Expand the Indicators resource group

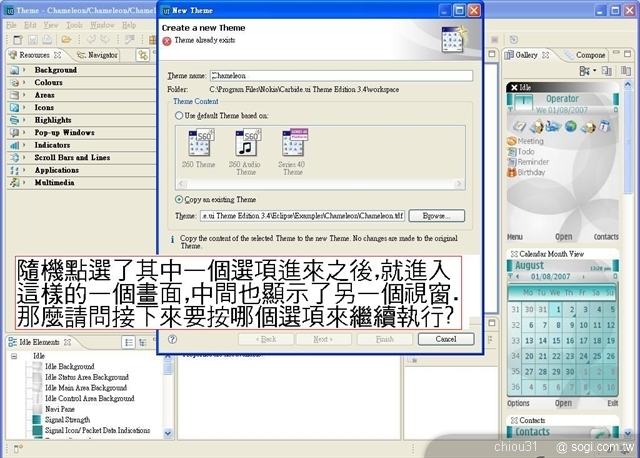(x=24, y=145)
